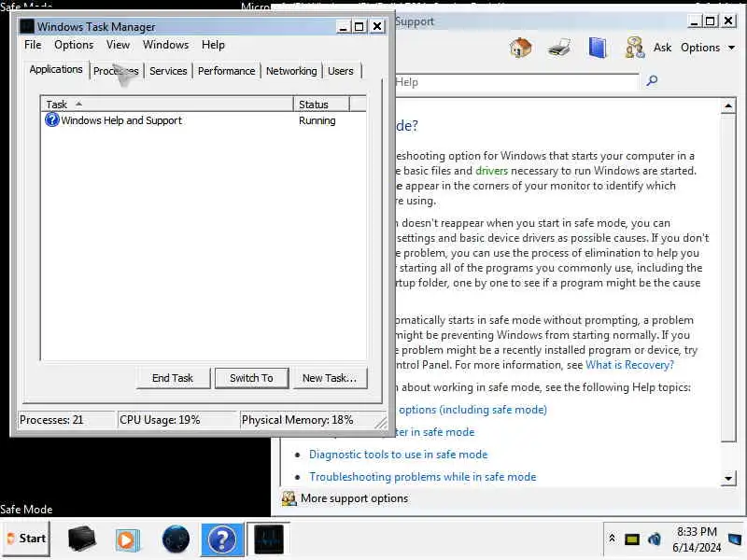Click the Task Manager taskbar button
Screen dimensions: 747x560
(x=269, y=539)
